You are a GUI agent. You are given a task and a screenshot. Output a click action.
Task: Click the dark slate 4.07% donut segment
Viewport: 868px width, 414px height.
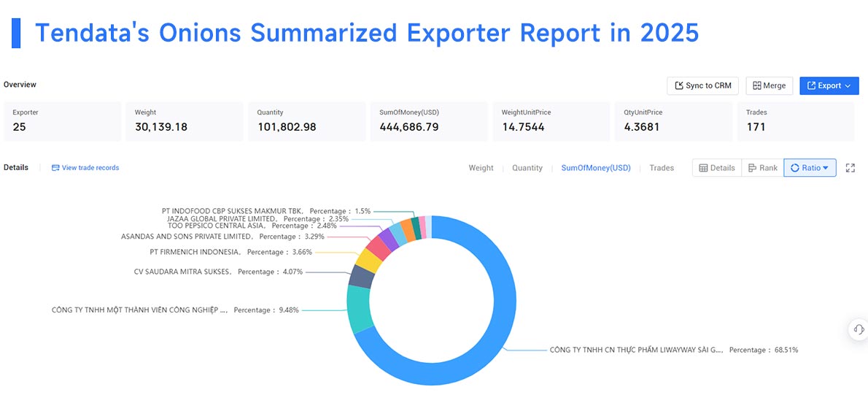pyautogui.click(x=362, y=275)
